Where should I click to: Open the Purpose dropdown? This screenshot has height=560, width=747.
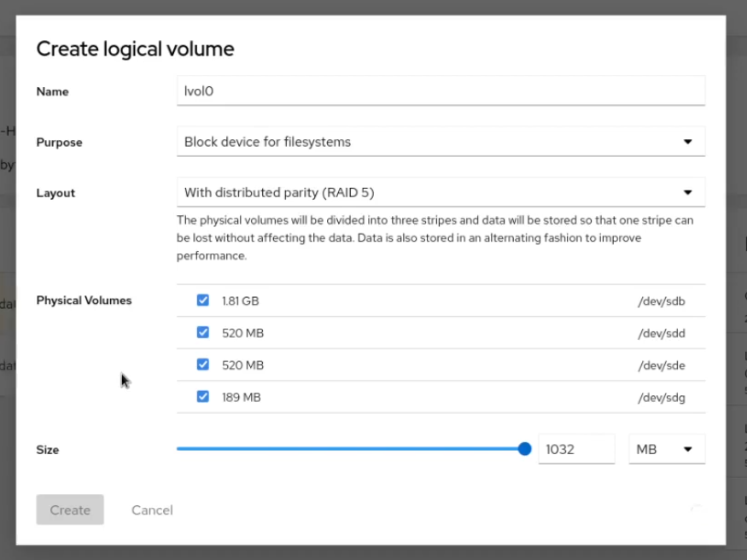pyautogui.click(x=440, y=142)
